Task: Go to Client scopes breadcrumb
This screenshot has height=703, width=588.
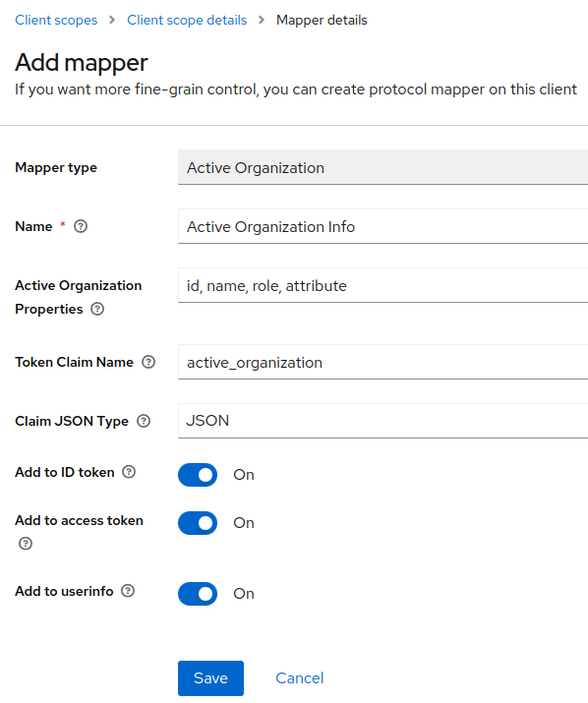Action: coord(56,21)
